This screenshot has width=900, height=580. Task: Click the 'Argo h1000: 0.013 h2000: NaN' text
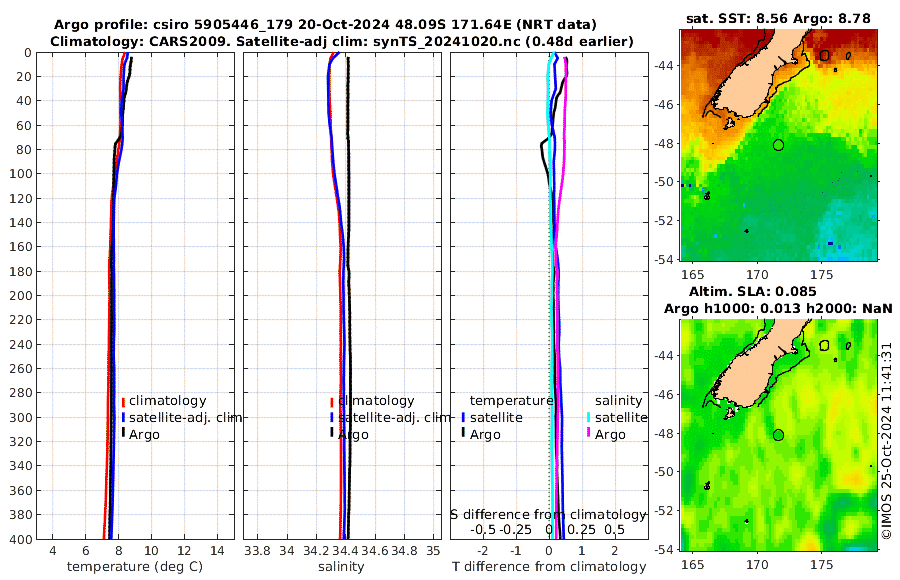(778, 308)
